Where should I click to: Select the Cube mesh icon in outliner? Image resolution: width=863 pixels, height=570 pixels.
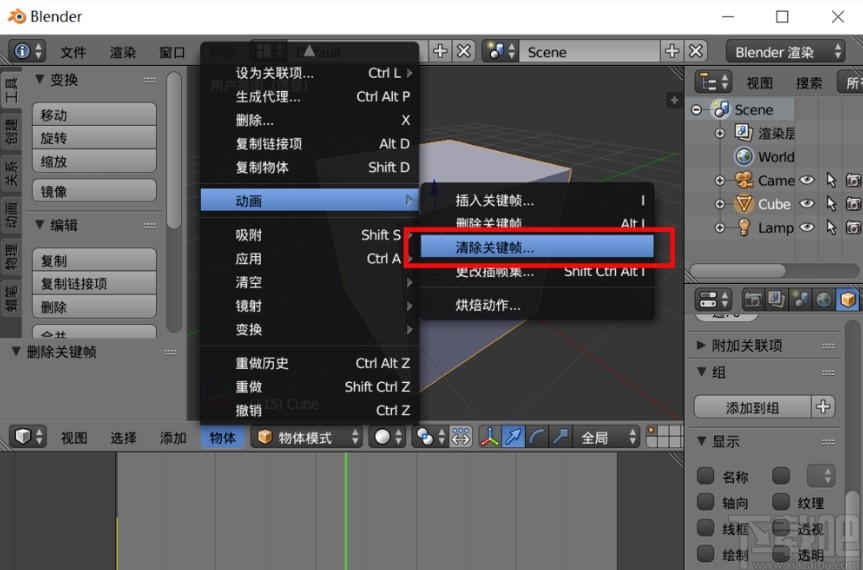744,204
